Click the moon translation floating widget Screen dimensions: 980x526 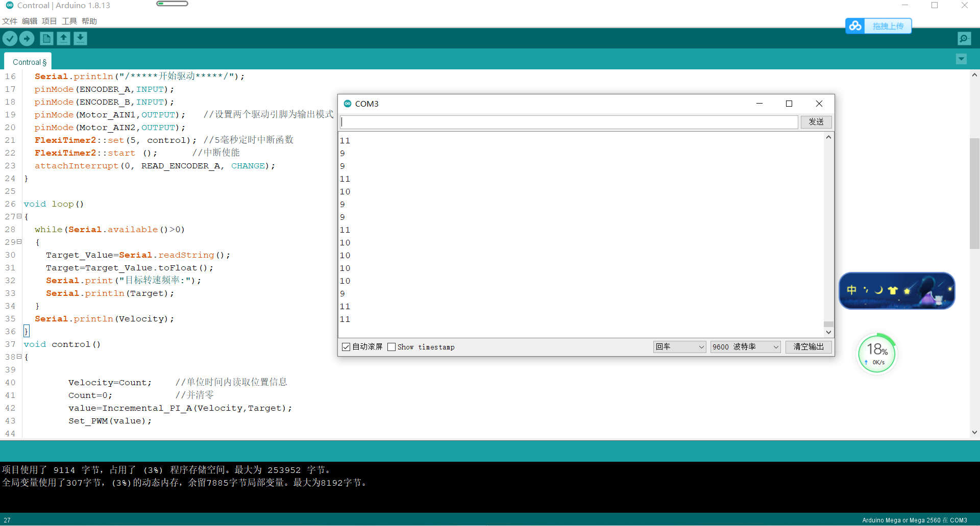[x=896, y=291]
